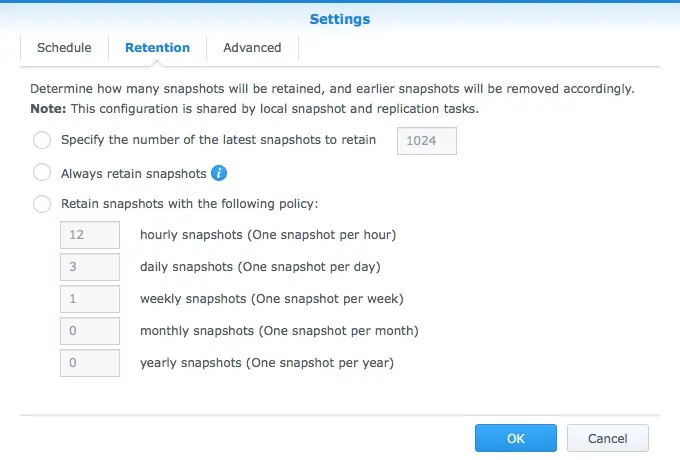Click the 'Always retain snapshots' label text
Screen dimensions: 680x460
(134, 173)
